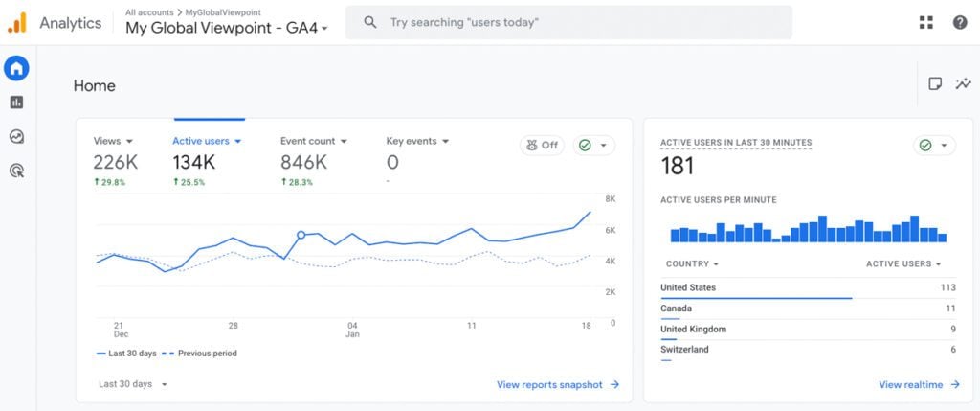This screenshot has width=980, height=411.
Task: Expand the chart card data-quality dropdown arrow
Action: 603,145
